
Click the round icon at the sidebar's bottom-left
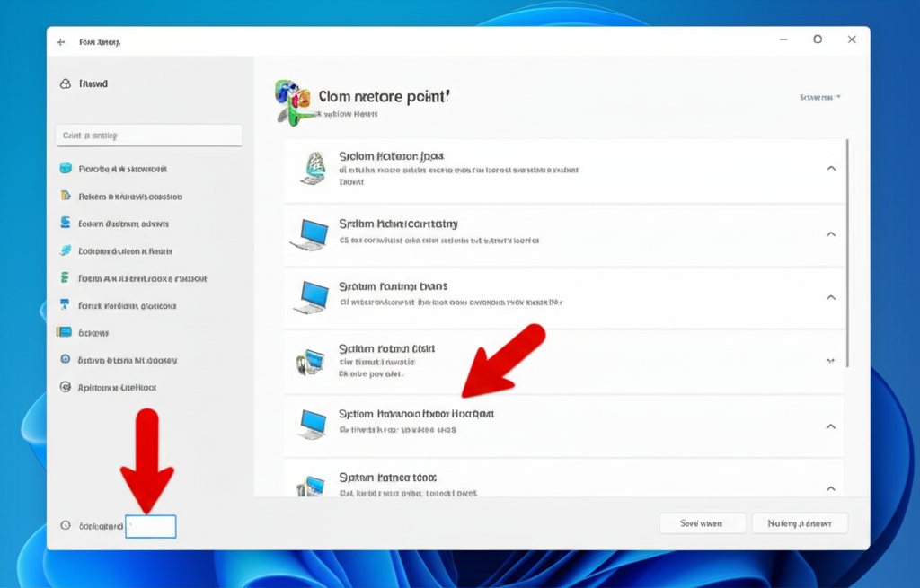tap(65, 525)
